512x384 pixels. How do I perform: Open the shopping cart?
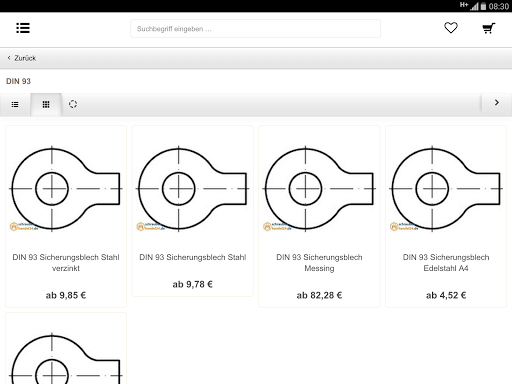tap(489, 28)
